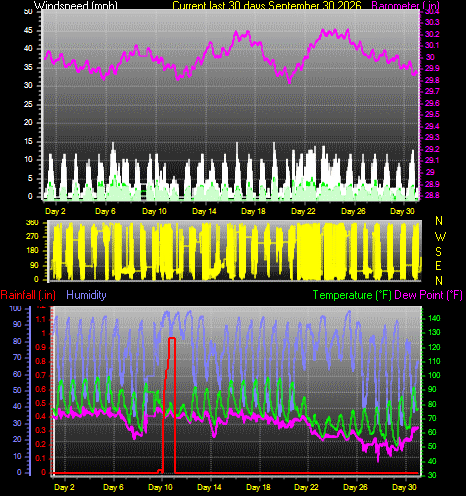Select Day 26 on the rainfall chart axis

355,487
